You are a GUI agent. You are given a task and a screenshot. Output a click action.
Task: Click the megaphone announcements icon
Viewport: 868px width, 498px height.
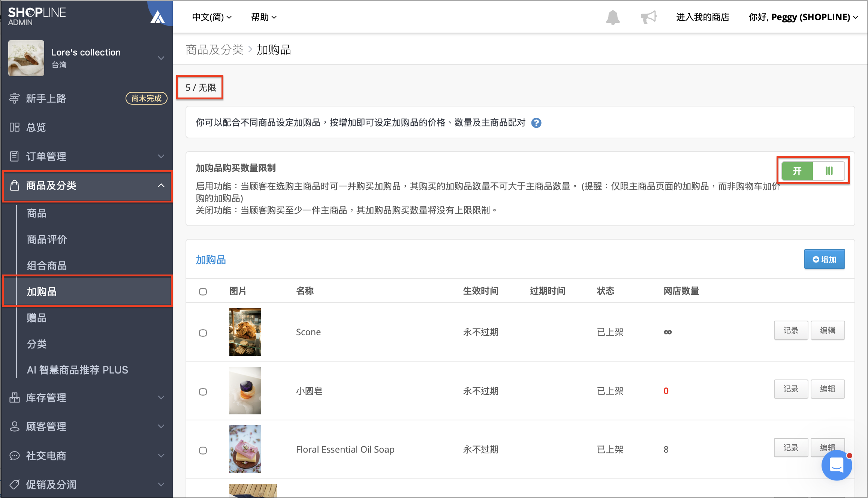click(x=648, y=17)
